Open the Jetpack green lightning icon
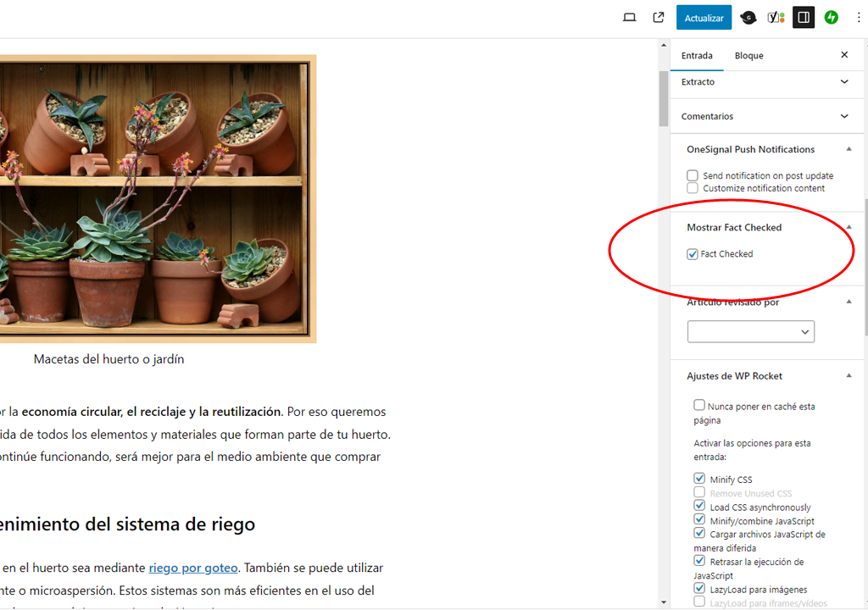This screenshot has width=868, height=610. click(x=831, y=18)
